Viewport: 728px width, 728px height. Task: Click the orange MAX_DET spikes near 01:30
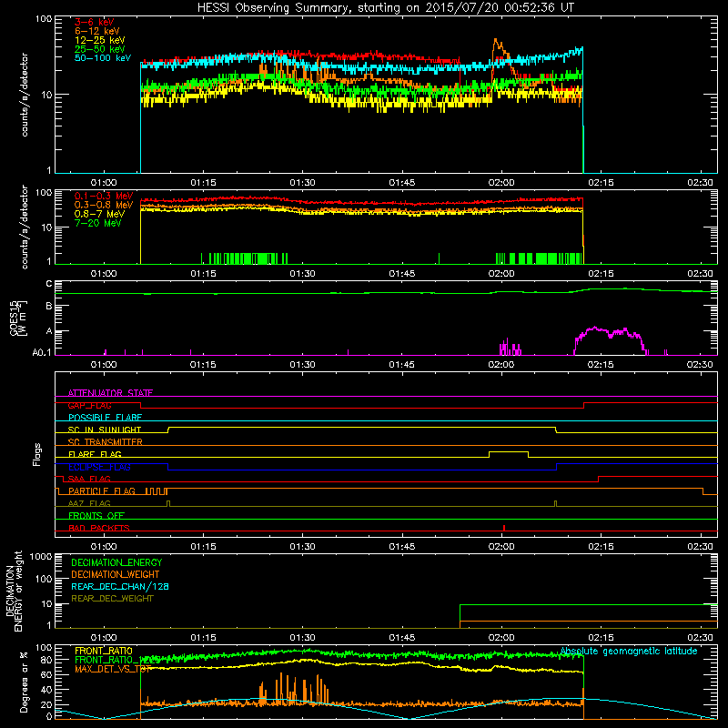click(294, 689)
